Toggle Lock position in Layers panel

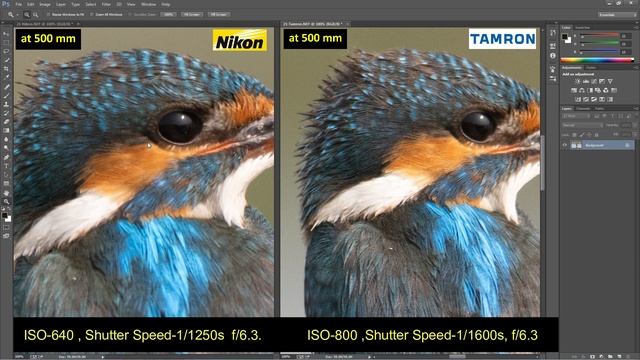(589, 135)
